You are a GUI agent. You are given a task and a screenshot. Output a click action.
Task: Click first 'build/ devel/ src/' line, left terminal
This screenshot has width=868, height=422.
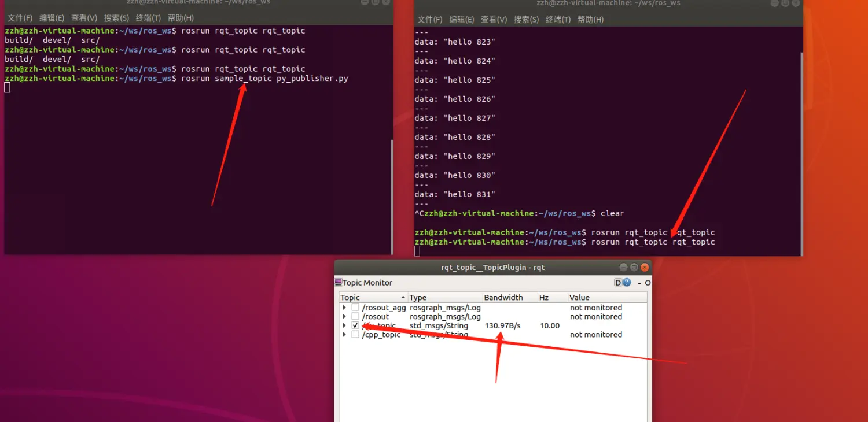coord(52,40)
